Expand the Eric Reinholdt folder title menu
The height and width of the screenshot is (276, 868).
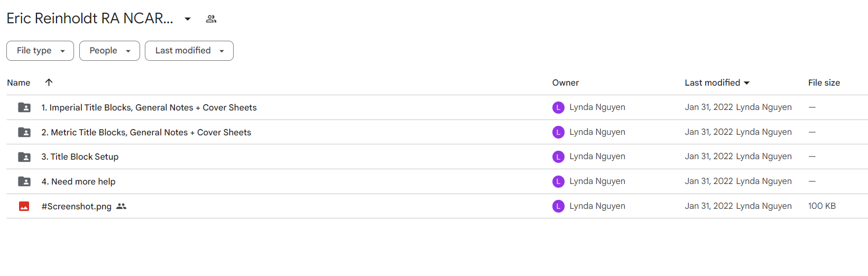[x=188, y=19]
